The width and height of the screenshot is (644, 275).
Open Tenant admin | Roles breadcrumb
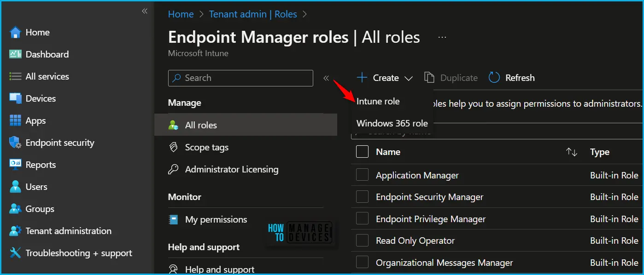pos(253,14)
